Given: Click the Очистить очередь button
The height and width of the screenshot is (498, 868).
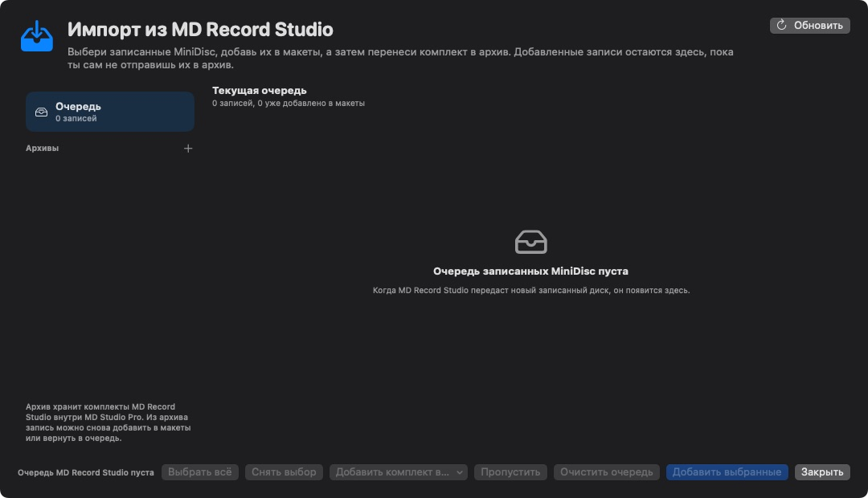Looking at the screenshot, I should coord(607,472).
